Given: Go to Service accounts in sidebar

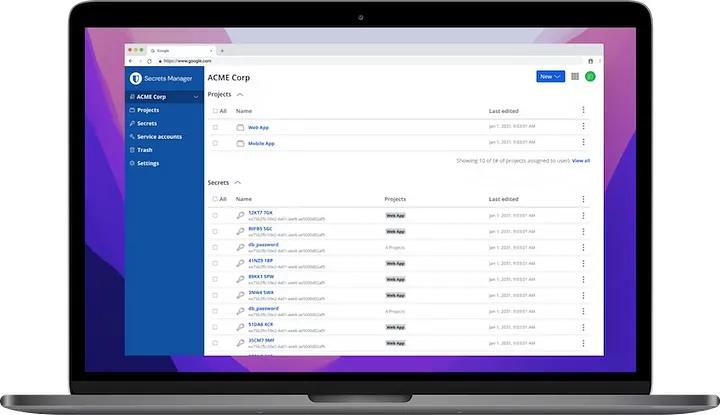Looking at the screenshot, I should (159, 136).
